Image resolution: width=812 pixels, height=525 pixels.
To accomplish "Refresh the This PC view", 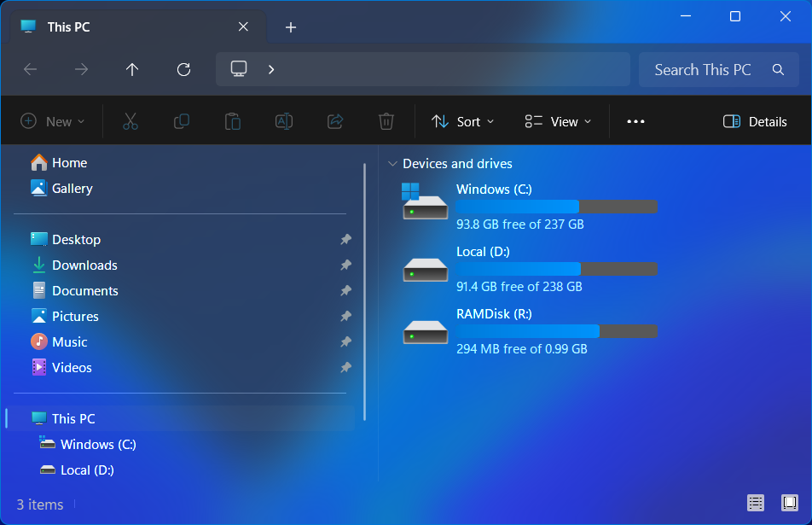I will (x=184, y=69).
